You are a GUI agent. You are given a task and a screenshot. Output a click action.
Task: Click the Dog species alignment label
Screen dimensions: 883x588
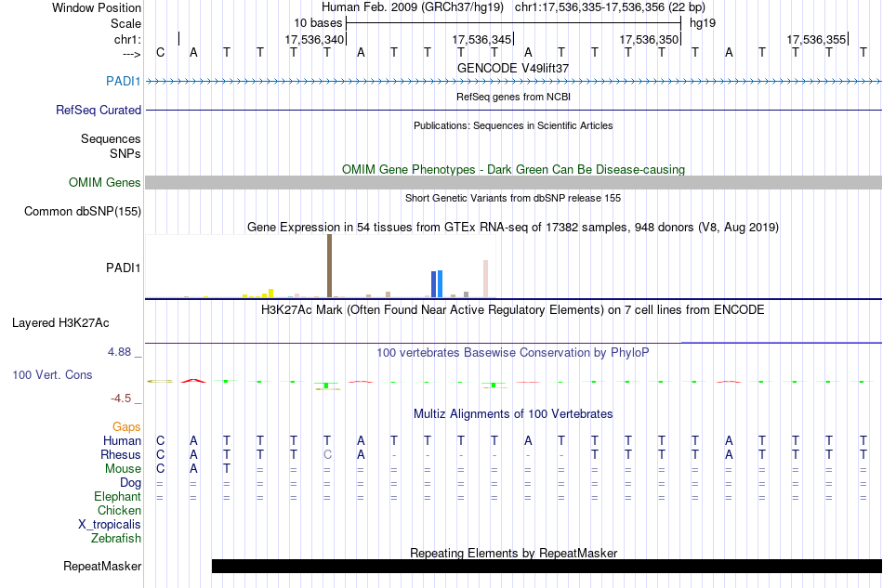pos(130,483)
